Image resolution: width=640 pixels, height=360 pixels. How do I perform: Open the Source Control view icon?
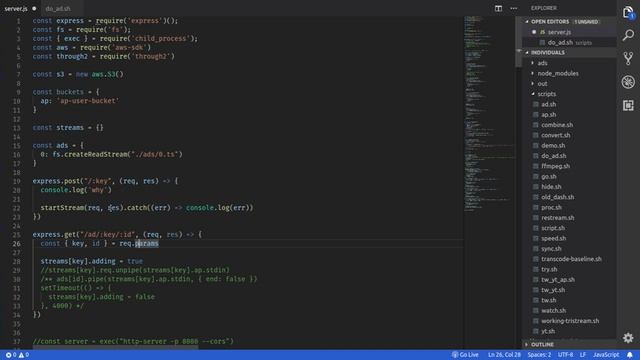pos(628,58)
